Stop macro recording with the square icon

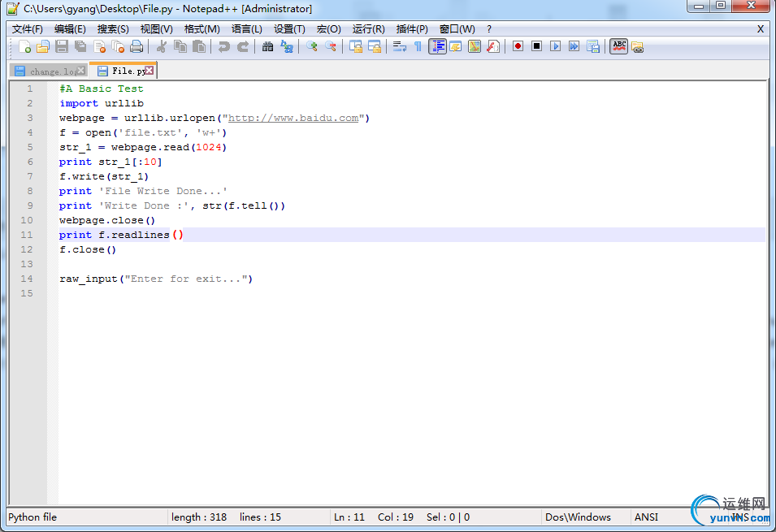(x=536, y=46)
